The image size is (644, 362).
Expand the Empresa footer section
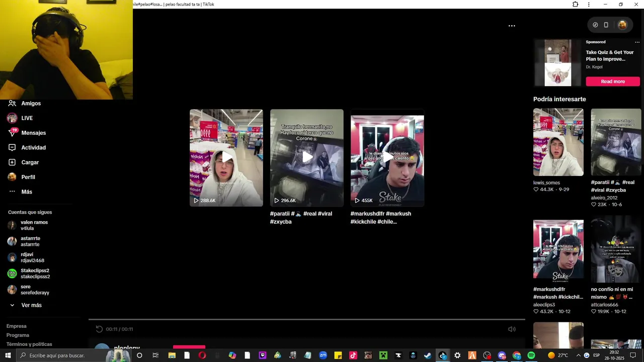[x=17, y=326]
